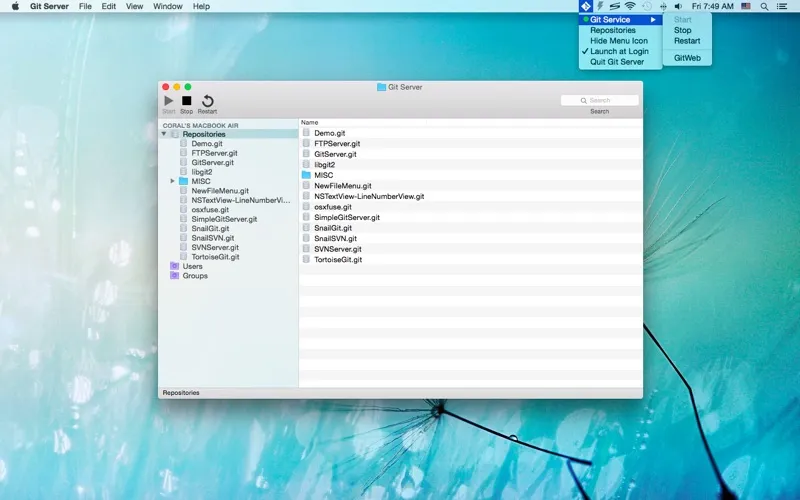The image size is (800, 500).
Task: Select FTPServer.git row in file list
Action: click(470, 143)
